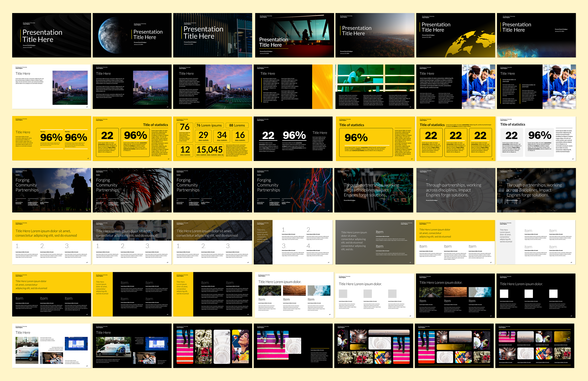The image size is (588, 381).
Task: Open the black slide with four tall photos
Action: point(213,346)
